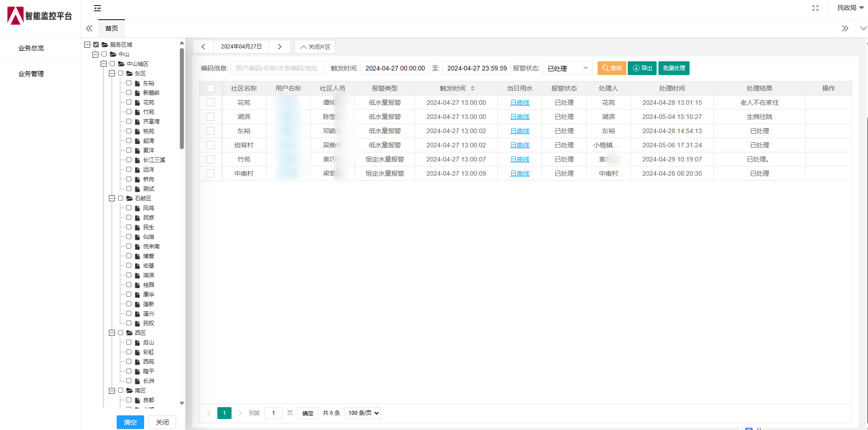Click the 编码信息 search input field
868x430 pixels.
[x=277, y=68]
